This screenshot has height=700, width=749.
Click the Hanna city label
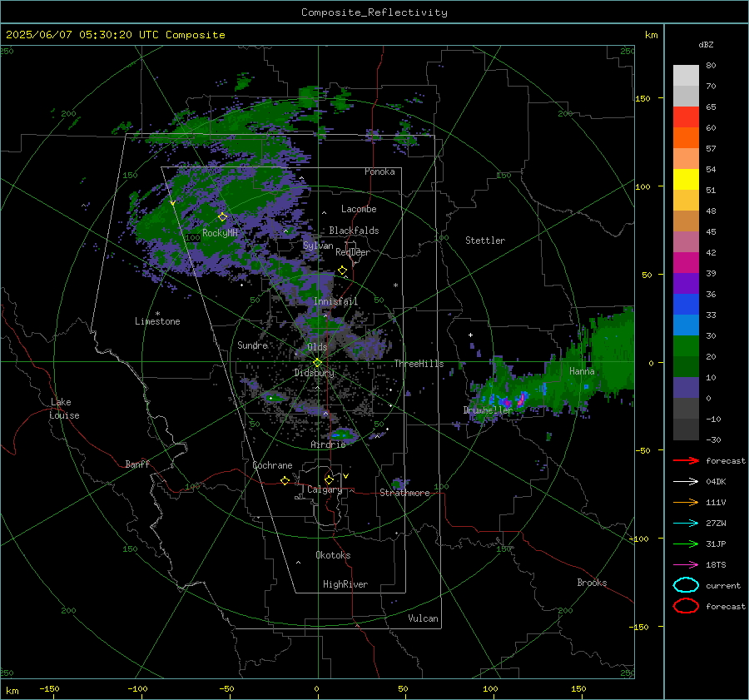pyautogui.click(x=582, y=371)
